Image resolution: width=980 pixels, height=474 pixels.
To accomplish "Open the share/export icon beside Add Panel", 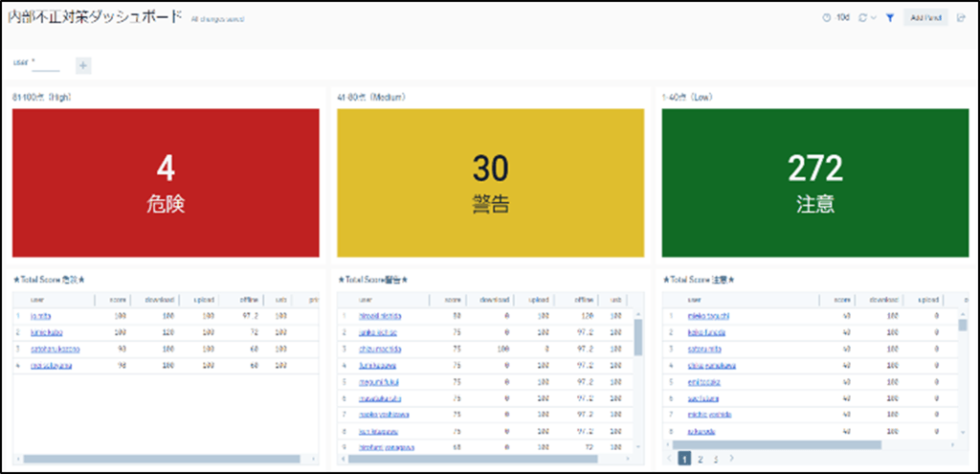I will coord(961,17).
